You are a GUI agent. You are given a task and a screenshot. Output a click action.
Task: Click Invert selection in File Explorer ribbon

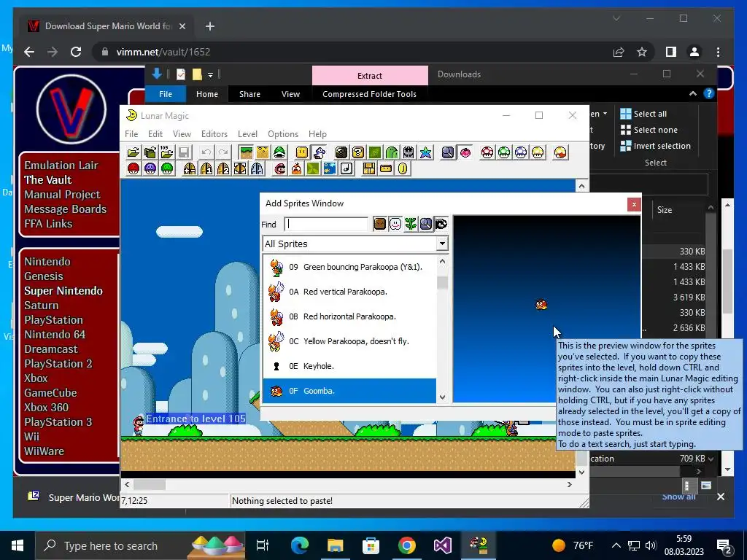point(656,146)
